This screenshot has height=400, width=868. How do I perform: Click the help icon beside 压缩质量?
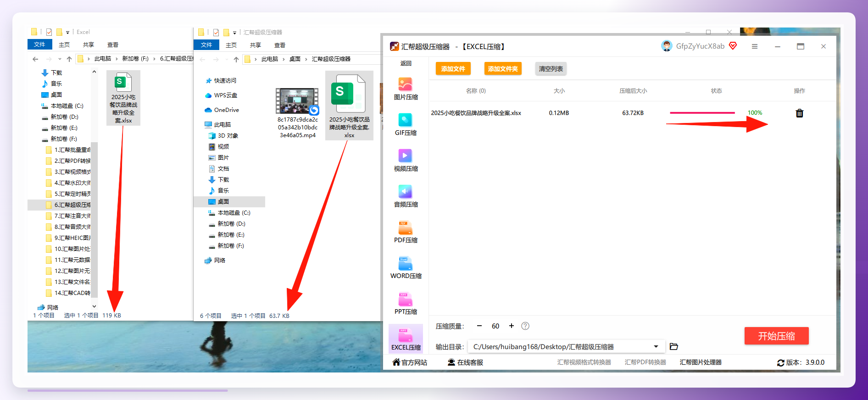pos(525,326)
